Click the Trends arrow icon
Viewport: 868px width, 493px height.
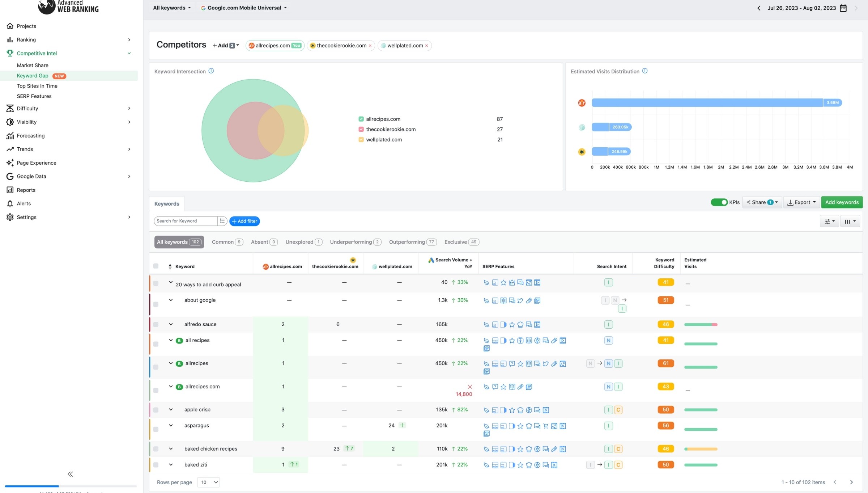click(x=10, y=149)
